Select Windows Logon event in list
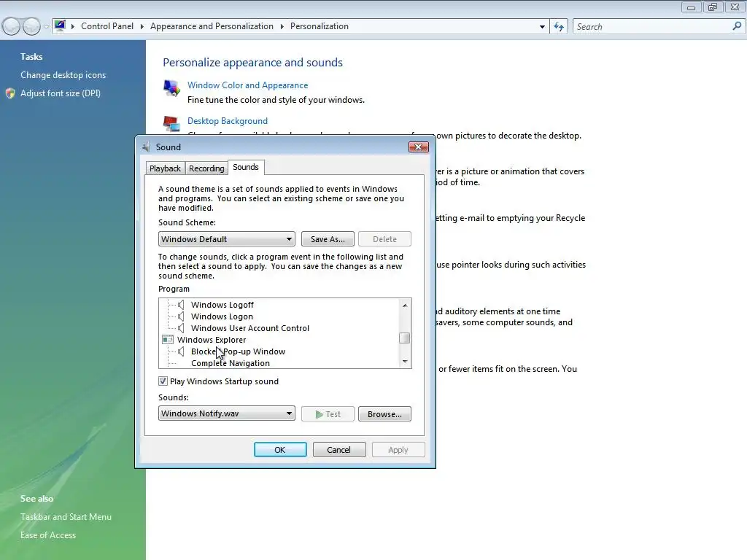The width and height of the screenshot is (747, 560). coord(222,316)
